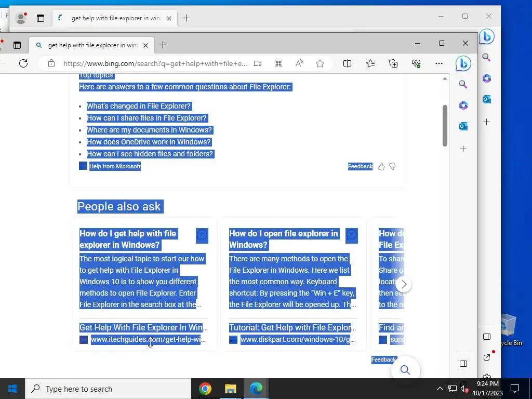Image resolution: width=532 pixels, height=399 pixels.
Task: Open Outlook icon in back Edge window sidebar
Action: tap(486, 99)
